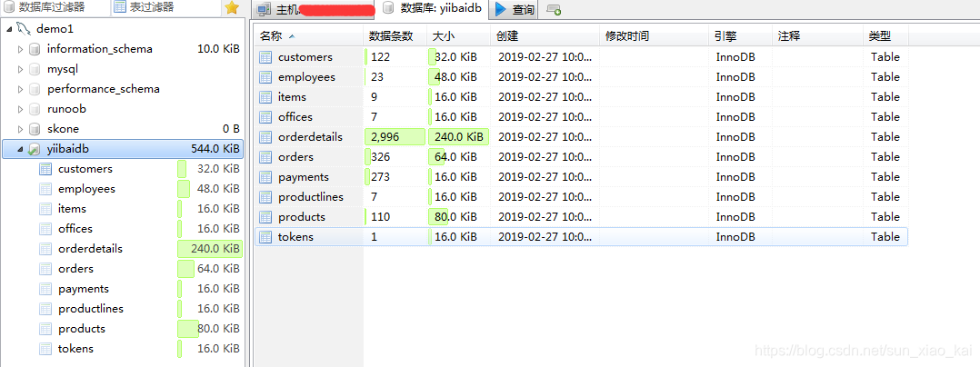The height and width of the screenshot is (367, 980).
Task: Click table icon beside employees in tree
Action: point(45,188)
